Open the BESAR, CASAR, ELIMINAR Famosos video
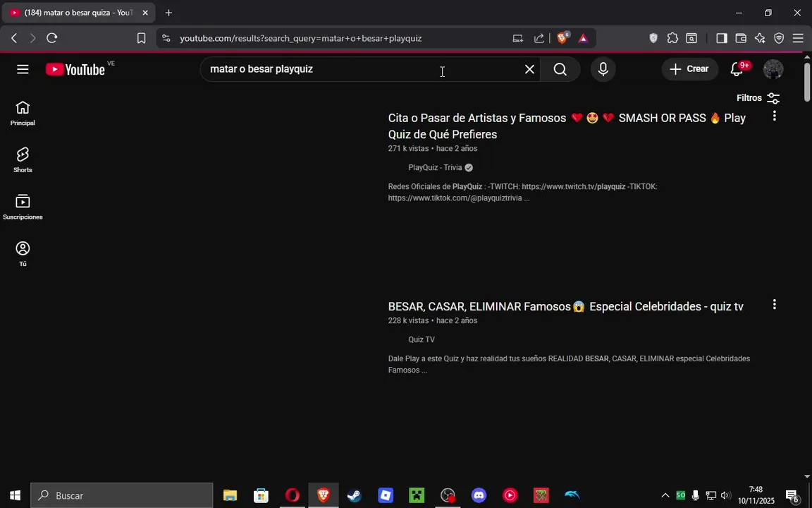 [x=565, y=306]
